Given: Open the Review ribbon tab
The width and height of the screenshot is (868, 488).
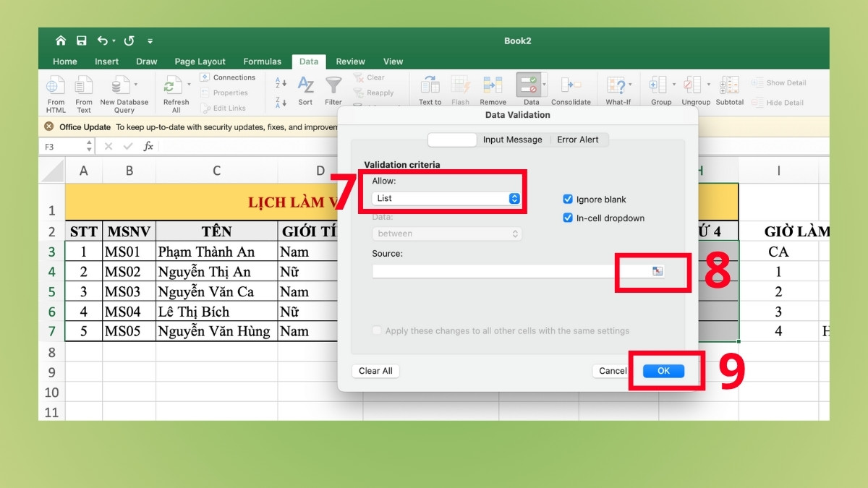Looking at the screenshot, I should click(350, 61).
